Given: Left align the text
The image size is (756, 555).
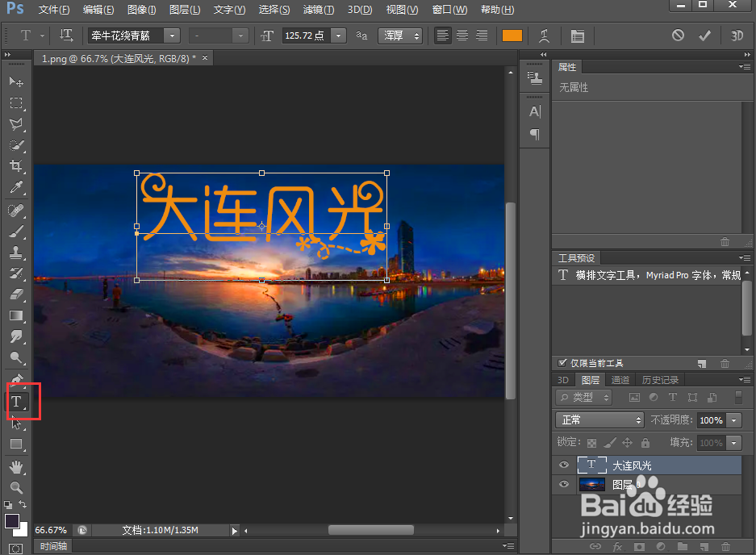Looking at the screenshot, I should click(x=442, y=35).
